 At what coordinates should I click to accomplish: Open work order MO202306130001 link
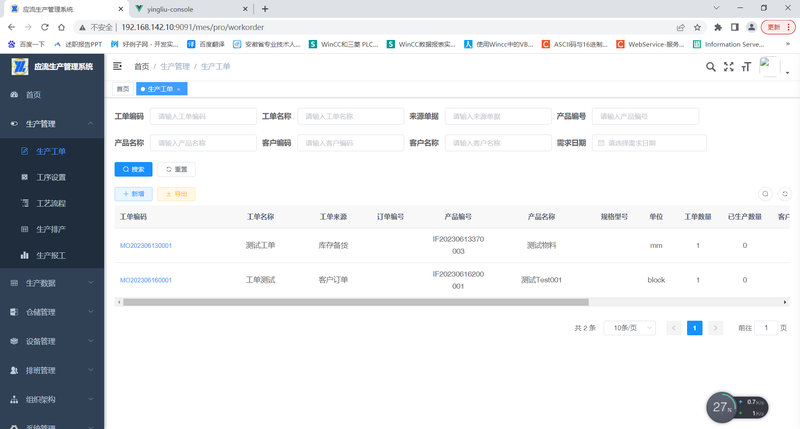pos(146,245)
